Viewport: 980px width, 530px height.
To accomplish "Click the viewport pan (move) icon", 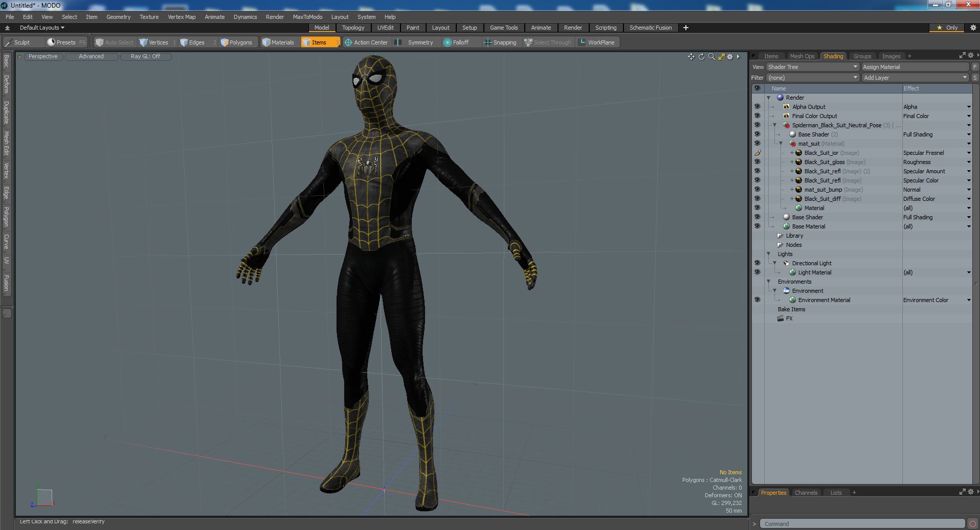I will pos(691,57).
